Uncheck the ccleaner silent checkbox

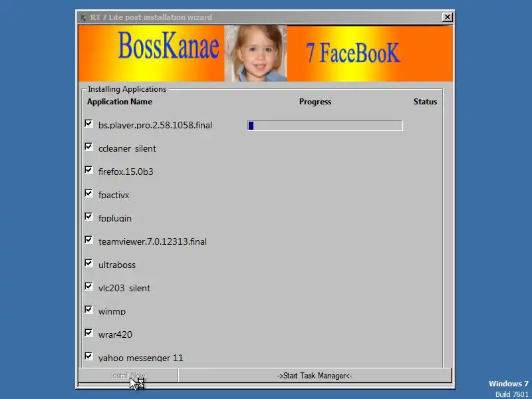pyautogui.click(x=88, y=147)
